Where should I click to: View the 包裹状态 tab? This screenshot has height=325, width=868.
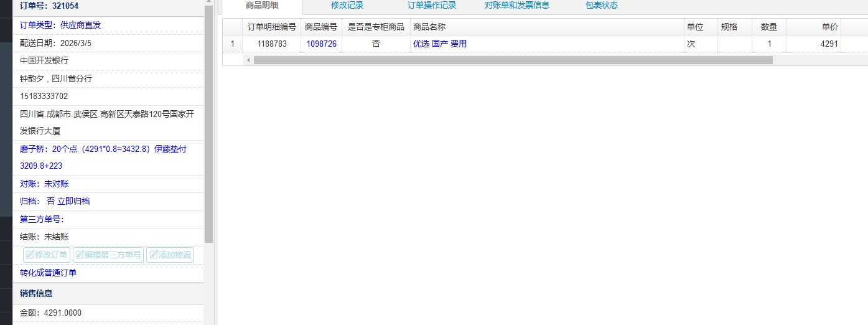click(x=601, y=6)
